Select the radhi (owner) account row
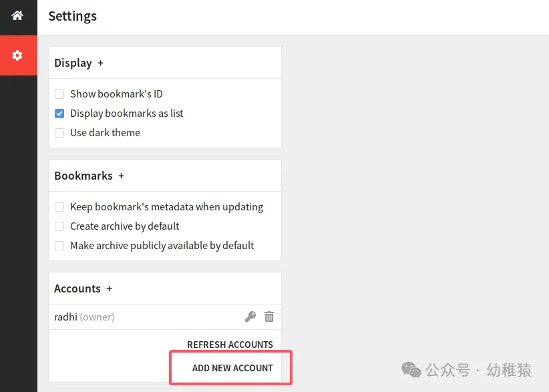 click(x=165, y=317)
